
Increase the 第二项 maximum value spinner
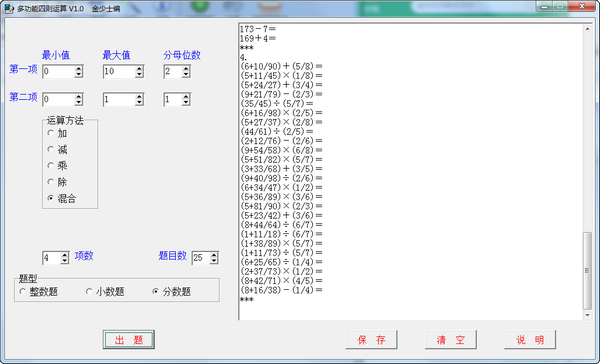point(139,96)
